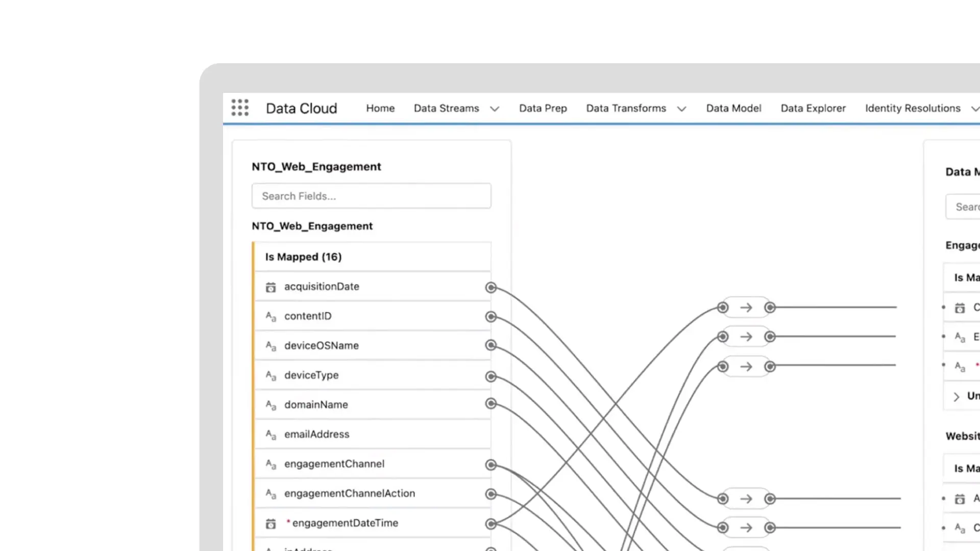
Task: Open the Data Transforms tab
Action: (626, 108)
